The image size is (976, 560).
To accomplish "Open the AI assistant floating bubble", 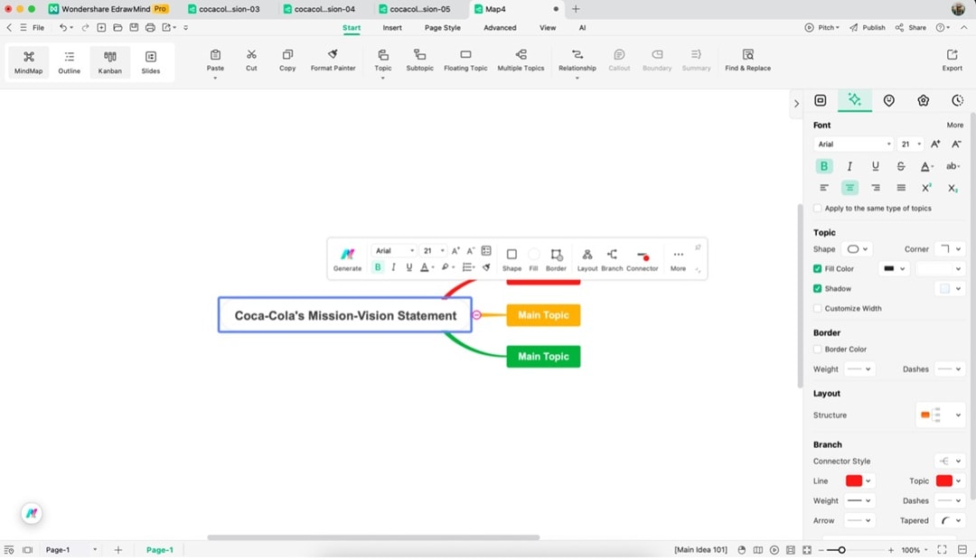I will 32,513.
